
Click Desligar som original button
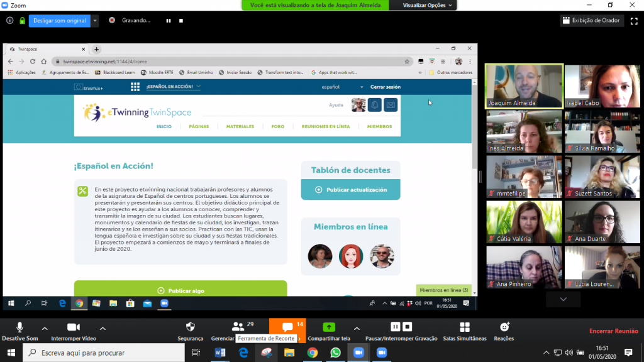click(60, 21)
